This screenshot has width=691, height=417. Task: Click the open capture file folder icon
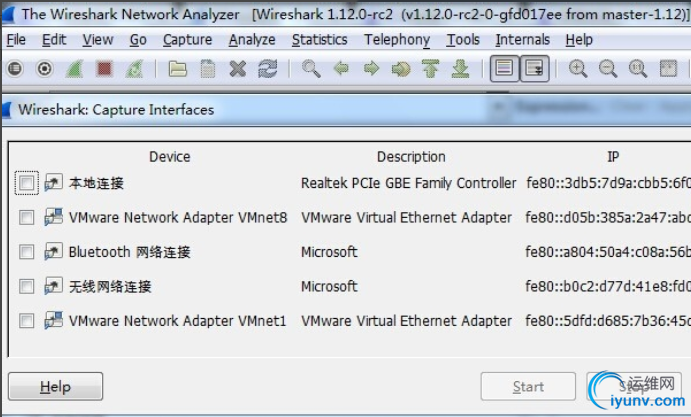(x=177, y=69)
